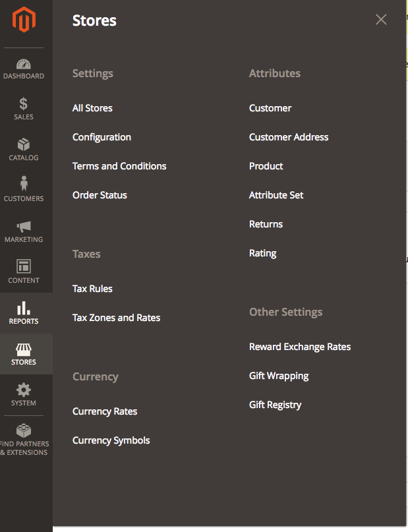The image size is (408, 532).
Task: Open the System gear icon
Action: pos(24,390)
